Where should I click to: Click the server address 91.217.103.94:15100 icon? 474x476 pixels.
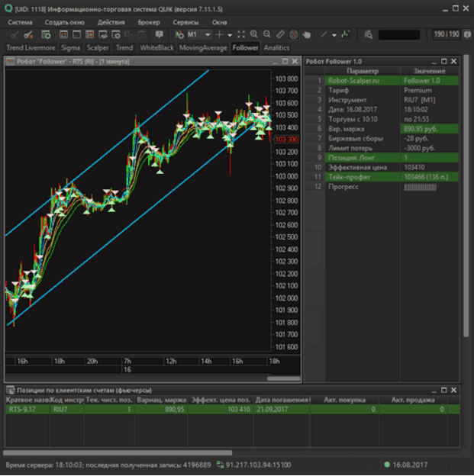point(220,465)
